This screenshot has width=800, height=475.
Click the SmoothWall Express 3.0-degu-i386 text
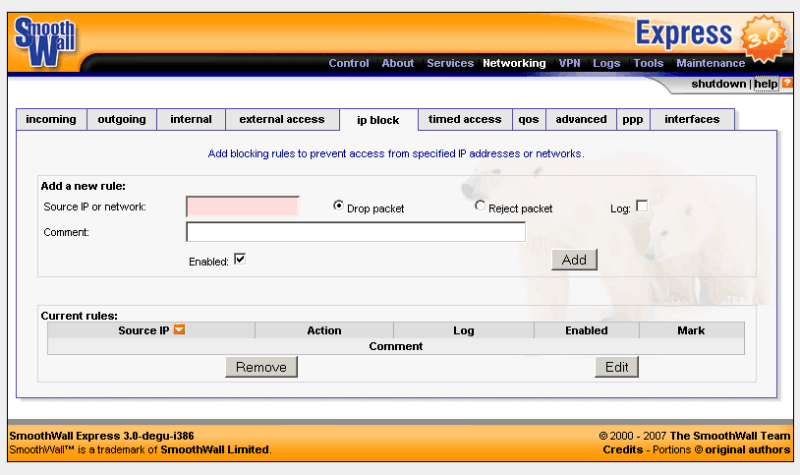102,436
